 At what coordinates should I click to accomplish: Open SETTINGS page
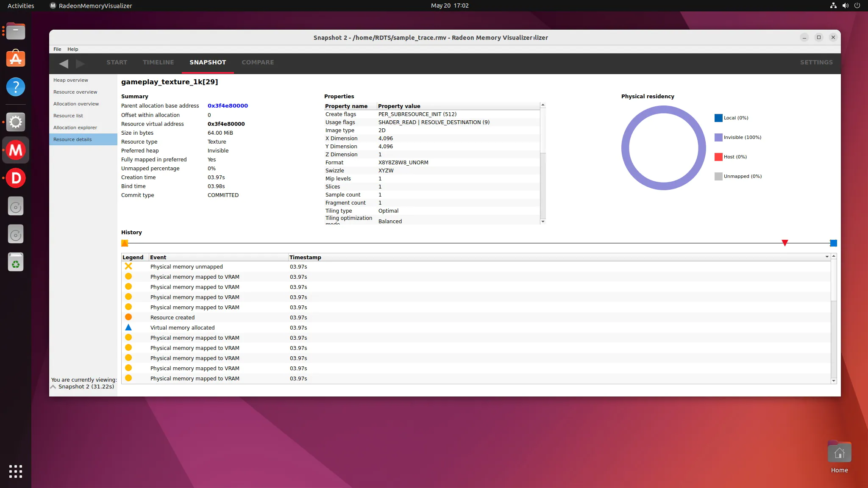[816, 62]
